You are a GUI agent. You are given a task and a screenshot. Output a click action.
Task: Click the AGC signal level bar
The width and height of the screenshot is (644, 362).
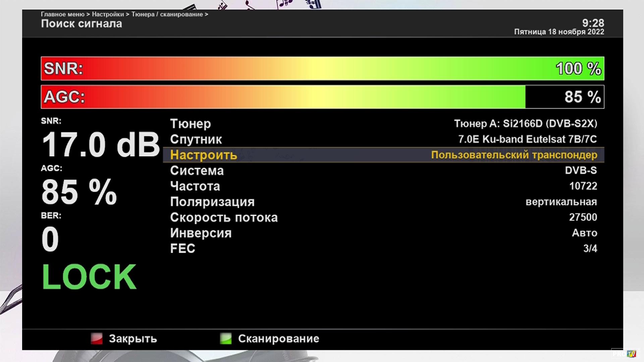point(322,97)
